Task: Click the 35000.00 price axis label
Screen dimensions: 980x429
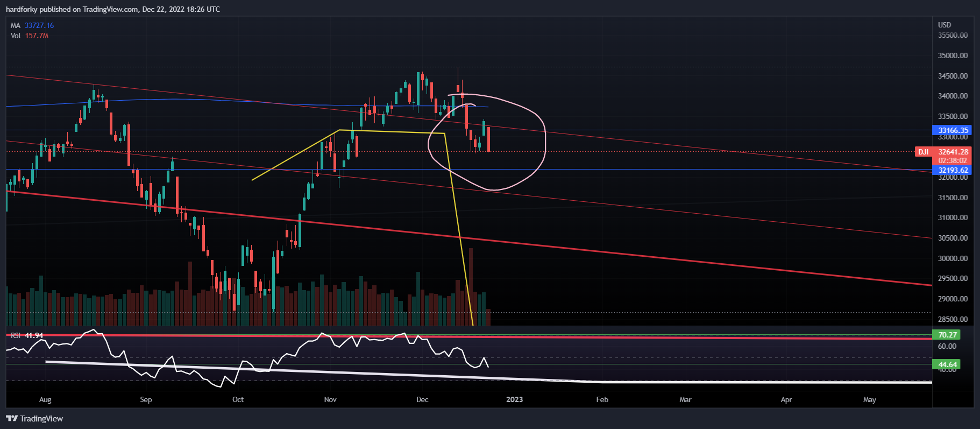Action: 953,55
